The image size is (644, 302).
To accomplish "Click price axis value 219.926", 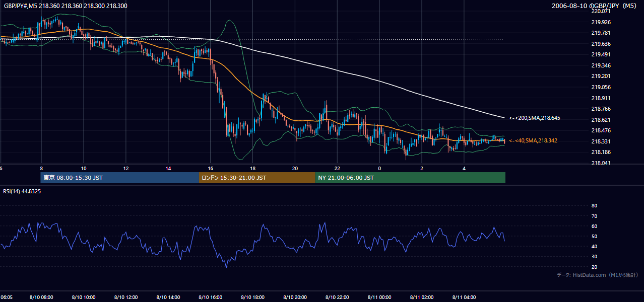I will point(601,22).
